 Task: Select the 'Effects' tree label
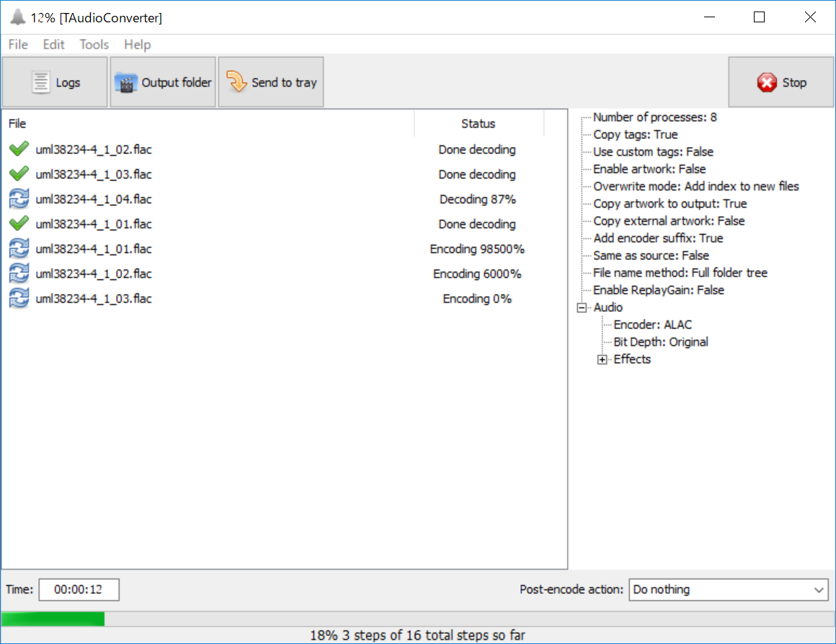point(632,359)
